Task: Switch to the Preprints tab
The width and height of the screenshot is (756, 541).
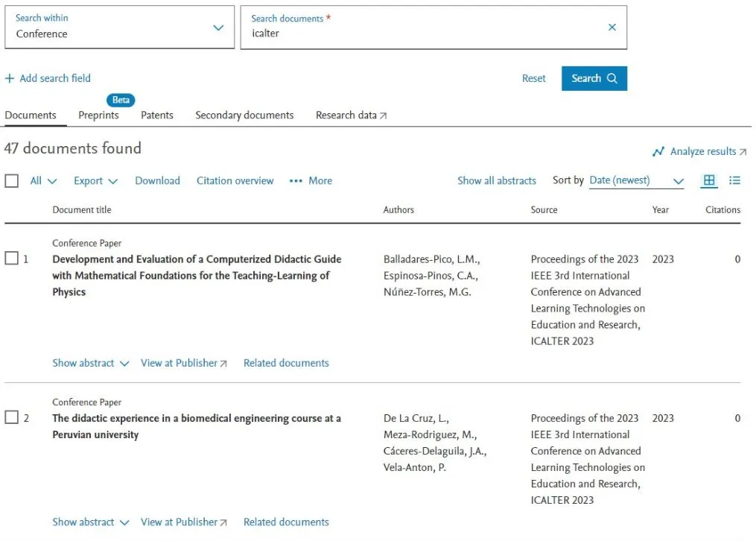Action: pos(98,116)
